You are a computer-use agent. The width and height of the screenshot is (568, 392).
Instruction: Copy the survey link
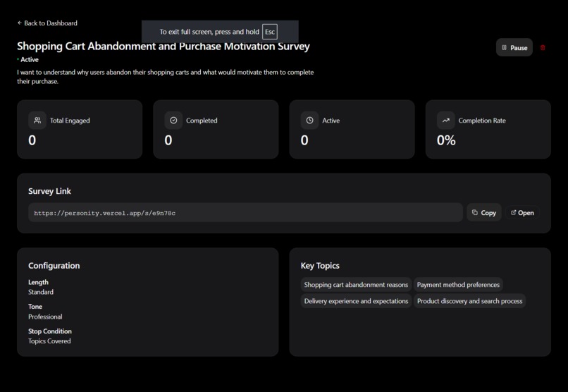point(484,213)
